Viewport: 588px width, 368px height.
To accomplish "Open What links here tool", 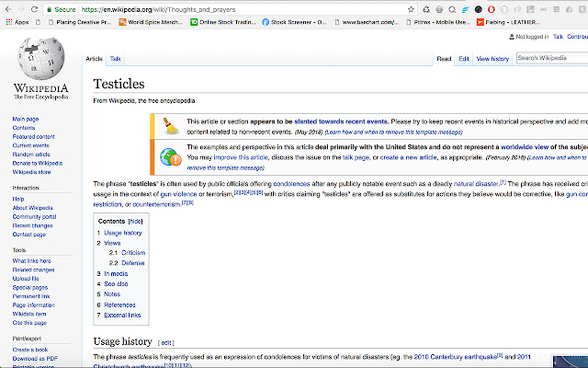I will click(x=31, y=261).
